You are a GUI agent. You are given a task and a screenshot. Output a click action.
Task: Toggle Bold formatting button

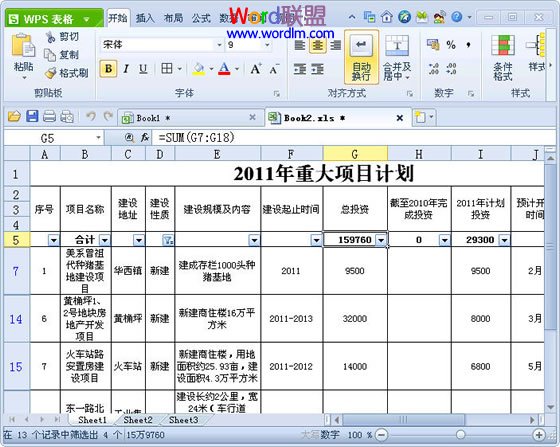(x=109, y=69)
